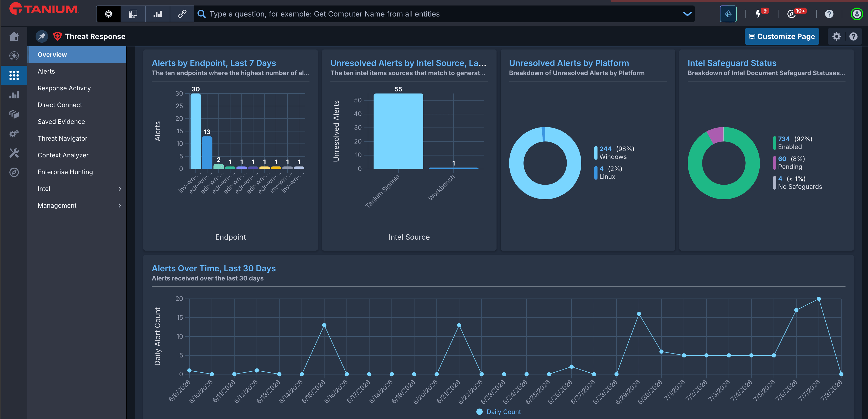This screenshot has height=419, width=868.
Task: Expand the Management submenu chevron
Action: pos(120,206)
